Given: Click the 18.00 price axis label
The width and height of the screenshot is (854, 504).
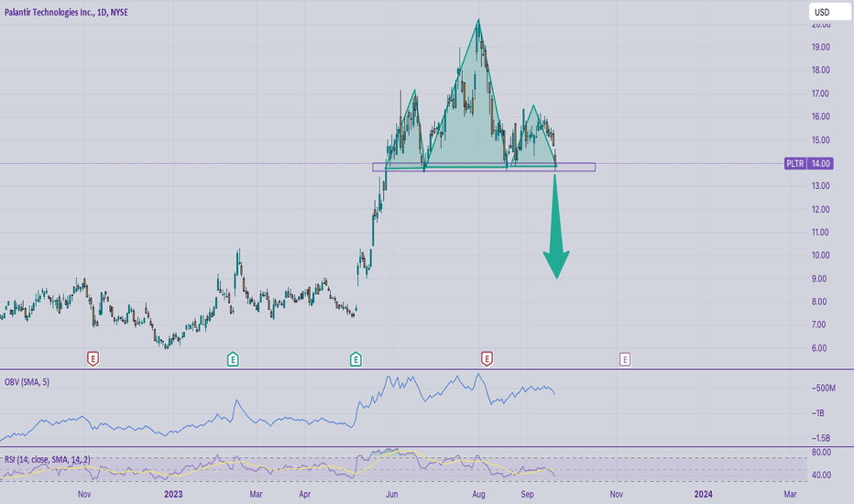Looking at the screenshot, I should pos(821,71).
